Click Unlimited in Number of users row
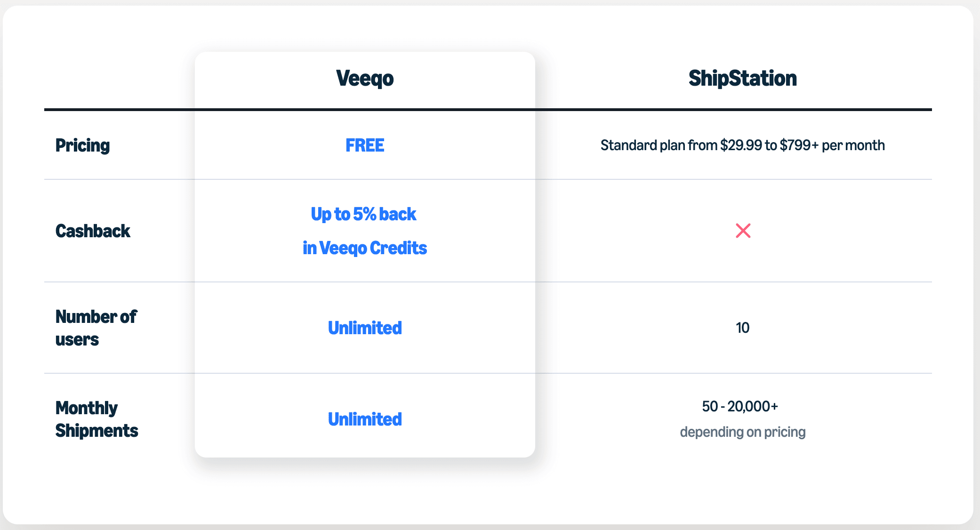 tap(365, 328)
